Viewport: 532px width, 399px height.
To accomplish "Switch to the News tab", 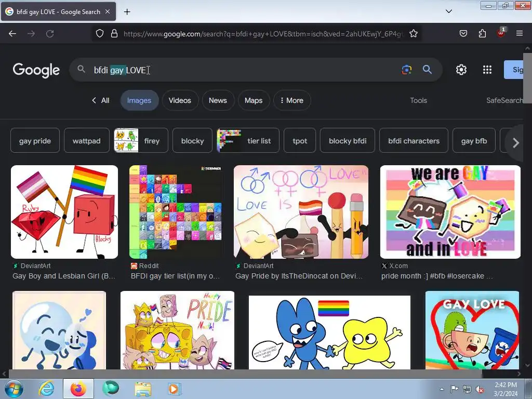I will pyautogui.click(x=218, y=100).
